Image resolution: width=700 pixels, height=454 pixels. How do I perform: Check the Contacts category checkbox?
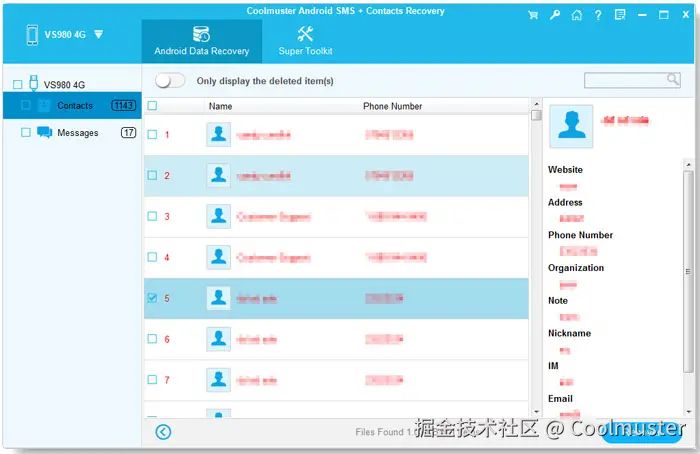[x=26, y=105]
